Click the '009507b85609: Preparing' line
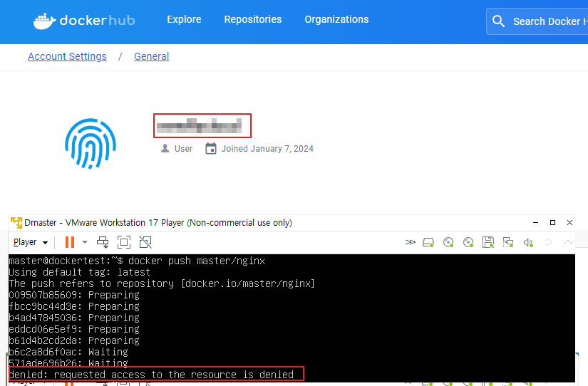 coord(74,295)
